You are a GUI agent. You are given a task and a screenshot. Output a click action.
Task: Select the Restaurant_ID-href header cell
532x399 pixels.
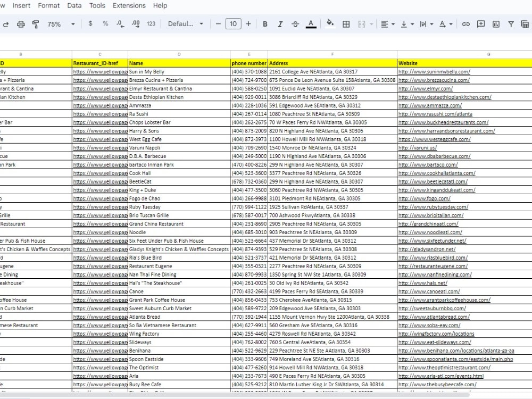tap(100, 63)
